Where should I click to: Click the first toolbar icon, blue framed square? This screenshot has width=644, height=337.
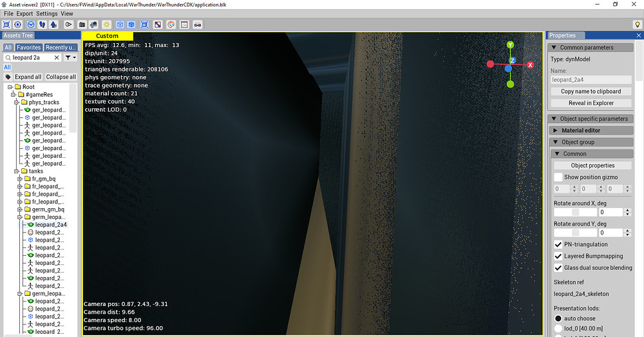tap(6, 24)
